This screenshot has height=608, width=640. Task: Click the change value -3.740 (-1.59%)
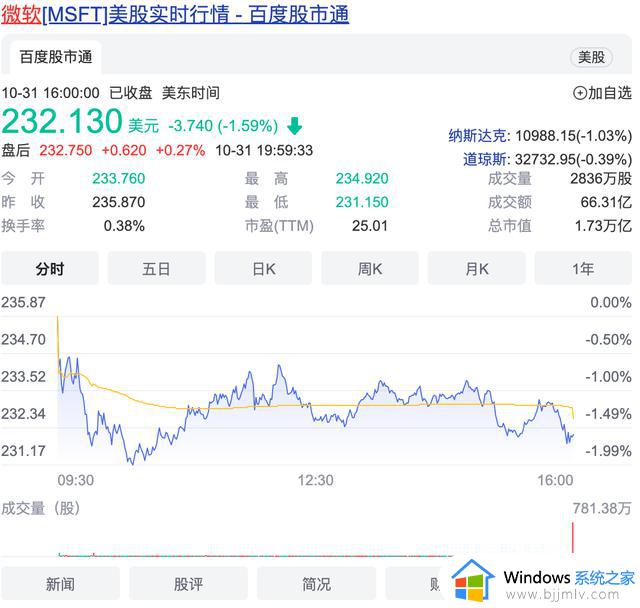[x=223, y=126]
